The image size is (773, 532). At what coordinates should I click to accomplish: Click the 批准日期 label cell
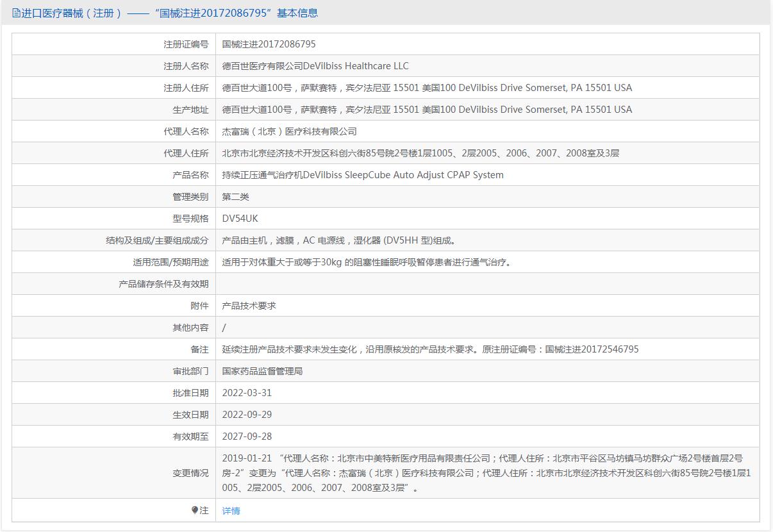113,393
